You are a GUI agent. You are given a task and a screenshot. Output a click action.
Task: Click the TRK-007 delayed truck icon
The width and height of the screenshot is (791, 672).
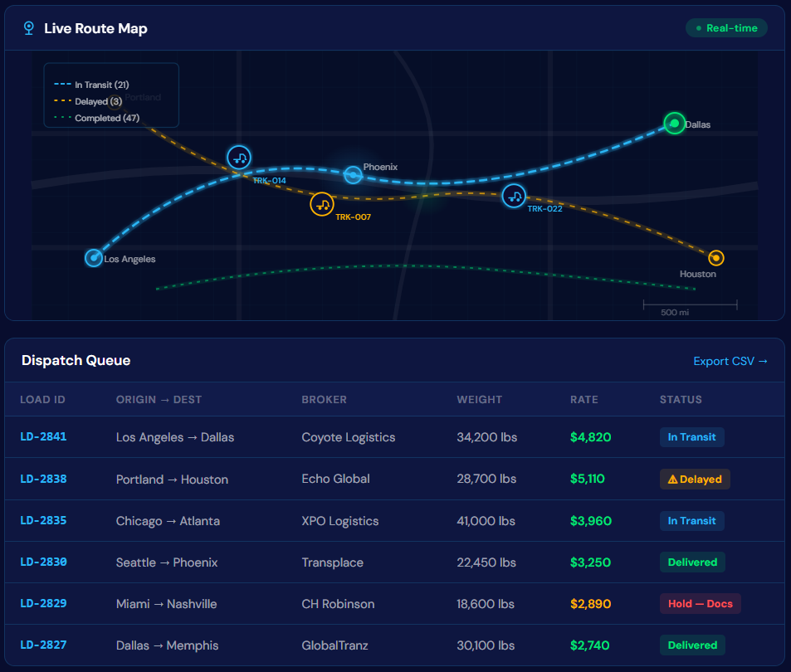(x=322, y=204)
